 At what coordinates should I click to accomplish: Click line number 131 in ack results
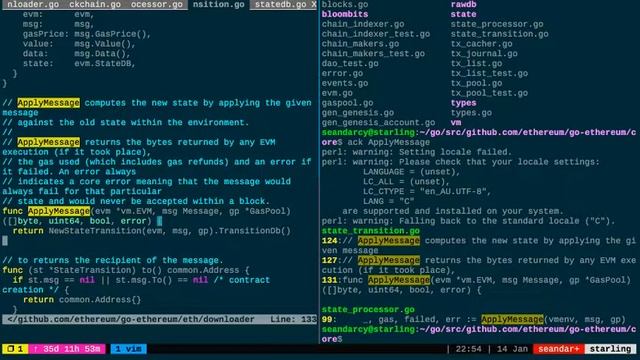(x=329, y=280)
